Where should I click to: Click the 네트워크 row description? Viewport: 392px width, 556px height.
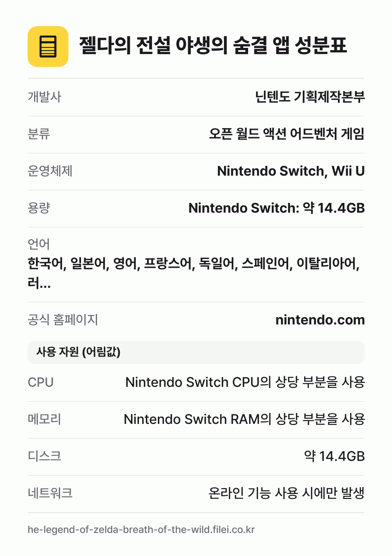coord(286,493)
